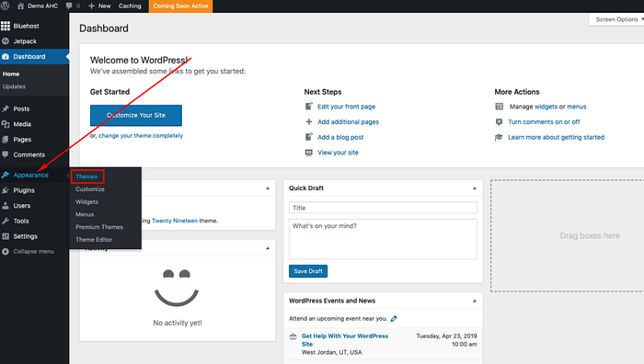
Task: Collapse the Activity panel with its arrow
Action: tap(268, 248)
